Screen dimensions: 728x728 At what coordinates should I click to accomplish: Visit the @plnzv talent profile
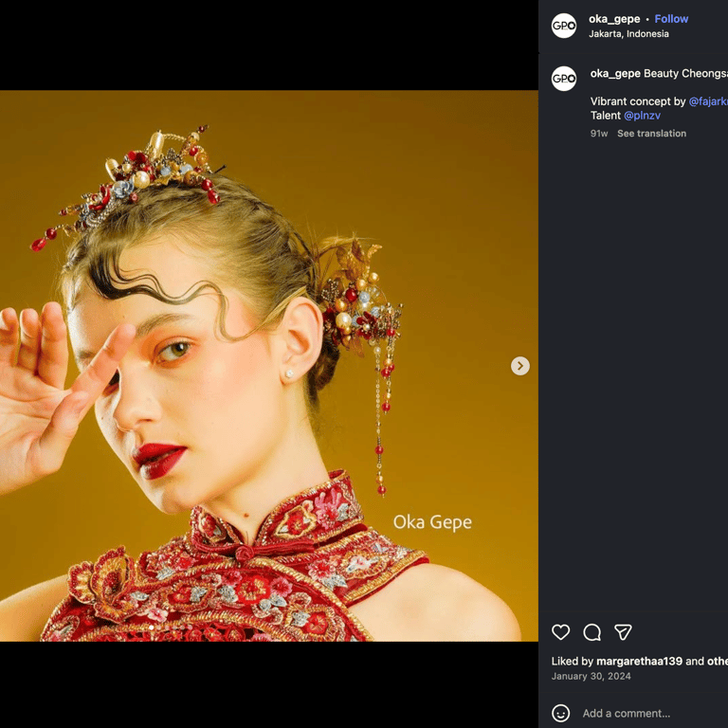click(x=642, y=116)
